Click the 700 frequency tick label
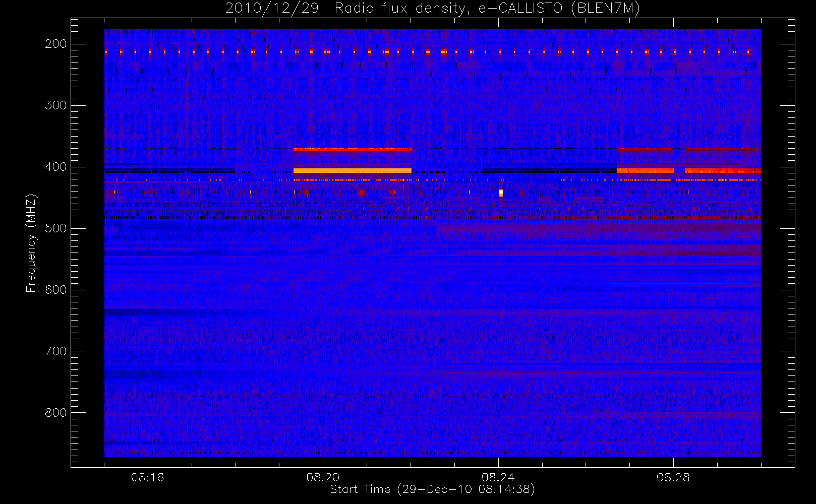Image resolution: width=816 pixels, height=504 pixels. [x=56, y=351]
